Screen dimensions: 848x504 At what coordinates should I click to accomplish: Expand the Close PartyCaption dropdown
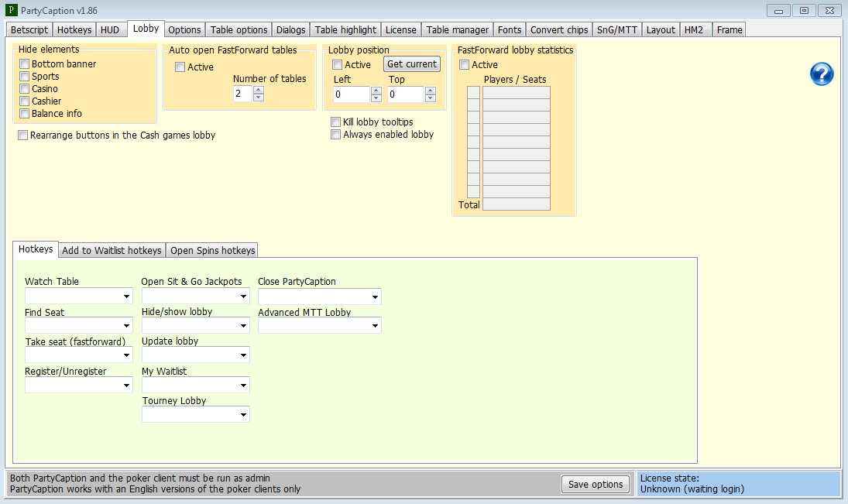point(376,297)
